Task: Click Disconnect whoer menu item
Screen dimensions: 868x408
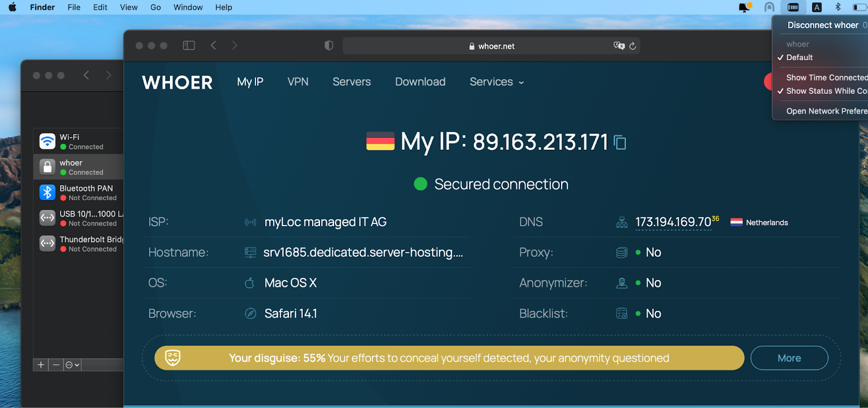Action: pyautogui.click(x=822, y=25)
